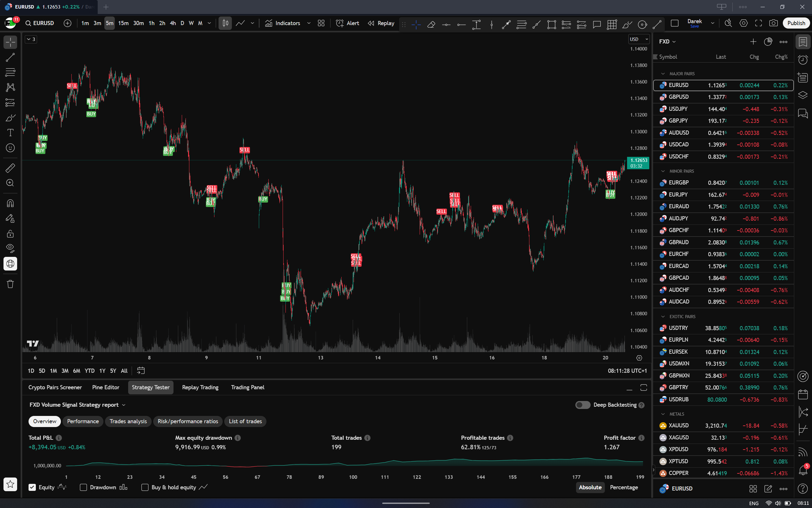812x508 pixels.
Task: Open the Indicators dialog
Action: [283, 23]
